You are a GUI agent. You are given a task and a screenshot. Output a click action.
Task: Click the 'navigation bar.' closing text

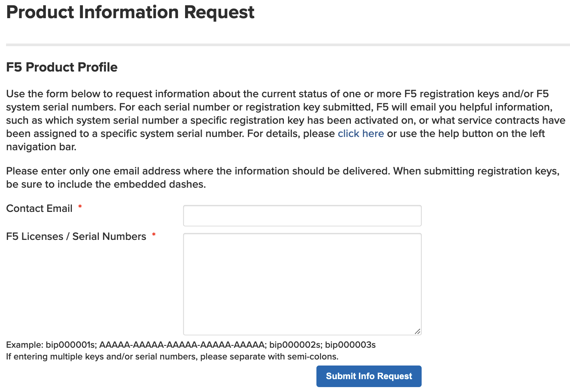pos(41,147)
